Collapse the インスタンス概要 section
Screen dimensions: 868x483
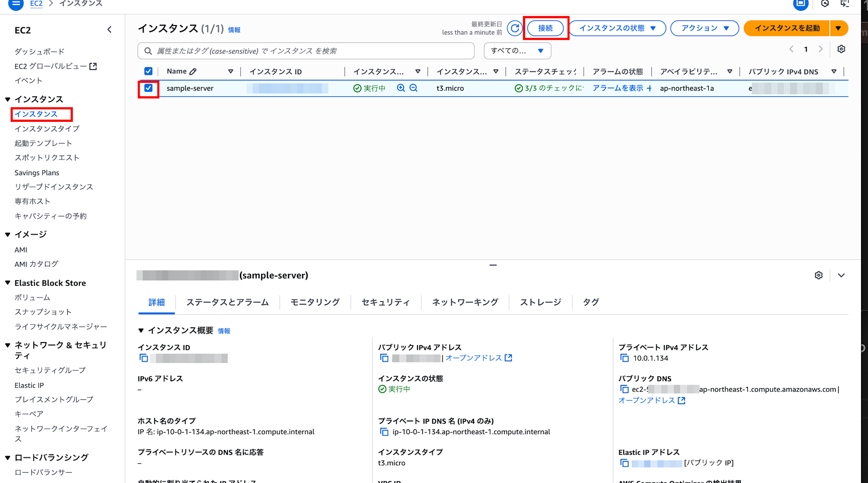click(141, 330)
